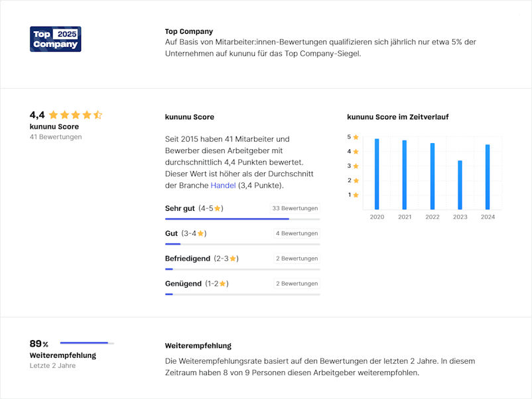The width and height of the screenshot is (532, 399).
Task: Click the star beside chart value 1
Action: click(x=356, y=195)
